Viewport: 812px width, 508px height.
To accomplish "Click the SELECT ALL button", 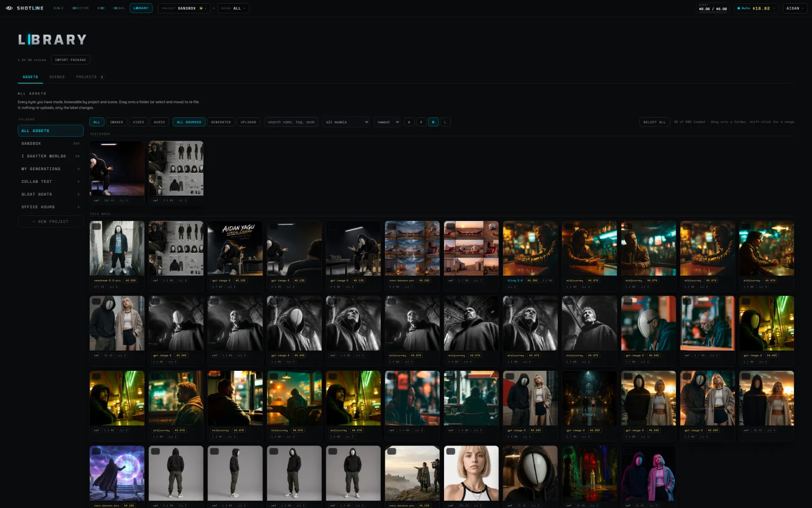I will 654,122.
